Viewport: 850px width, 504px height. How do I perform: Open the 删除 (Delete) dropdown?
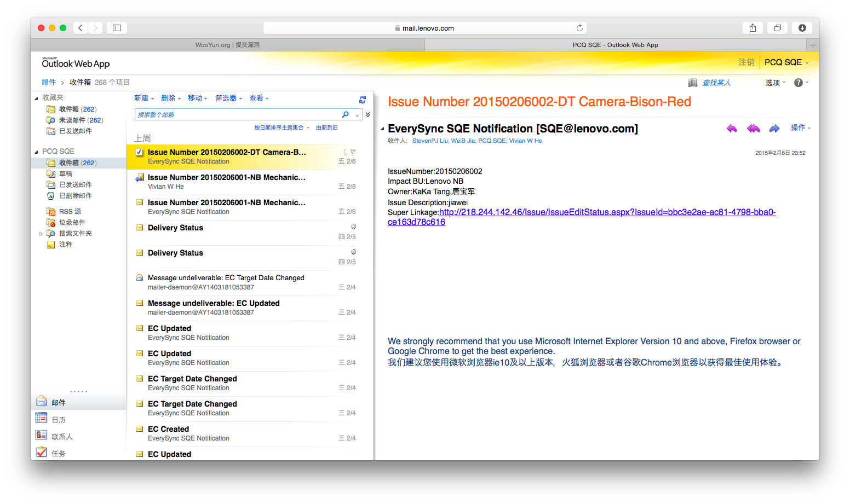(171, 98)
